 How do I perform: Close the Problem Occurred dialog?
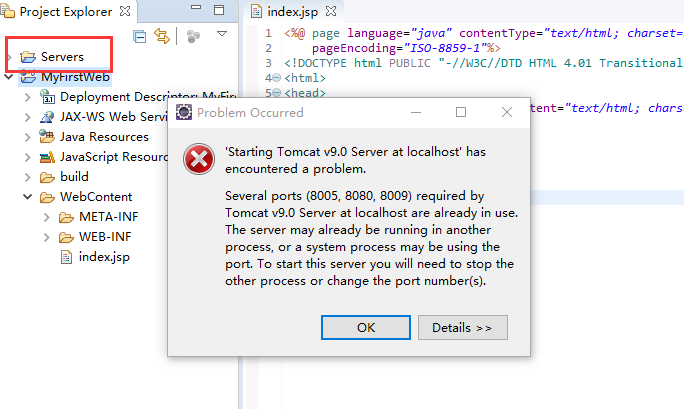tap(507, 112)
